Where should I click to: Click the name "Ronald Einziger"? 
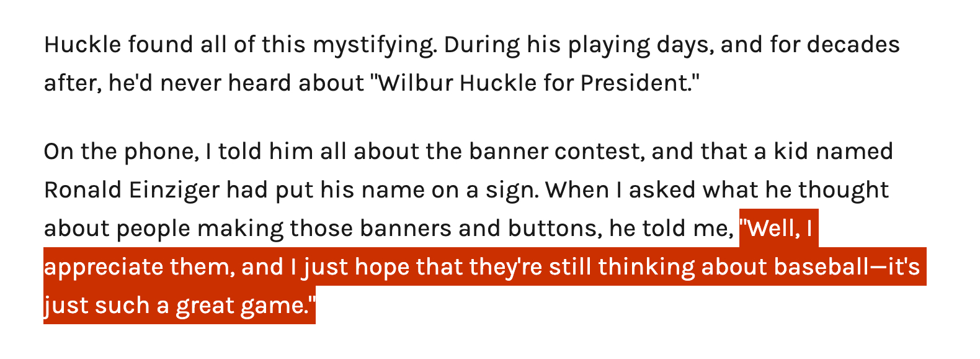coord(131,190)
